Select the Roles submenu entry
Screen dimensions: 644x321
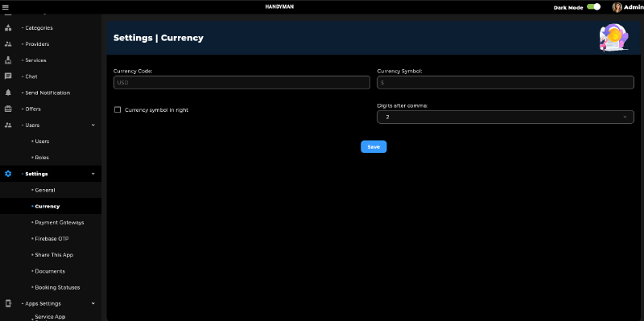tap(42, 157)
